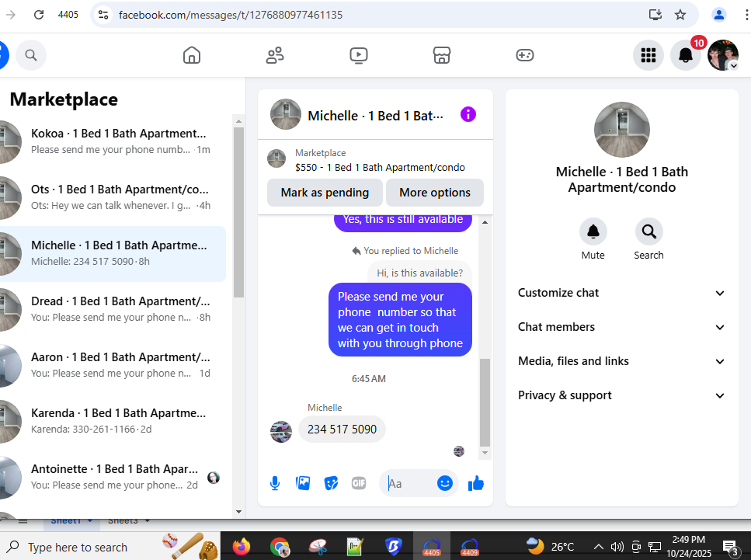This screenshot has width=751, height=560.
Task: Click chat scrollbar down arrow
Action: [x=485, y=453]
